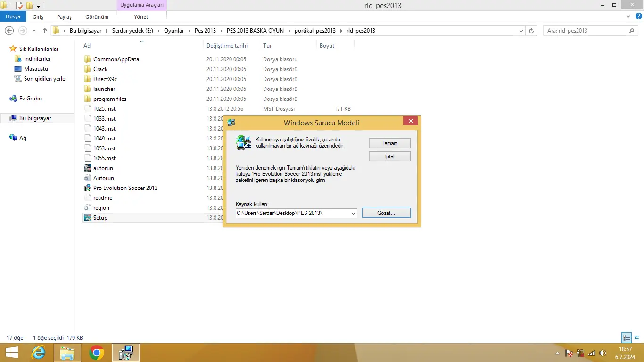Click the region settings file icon

87,208
